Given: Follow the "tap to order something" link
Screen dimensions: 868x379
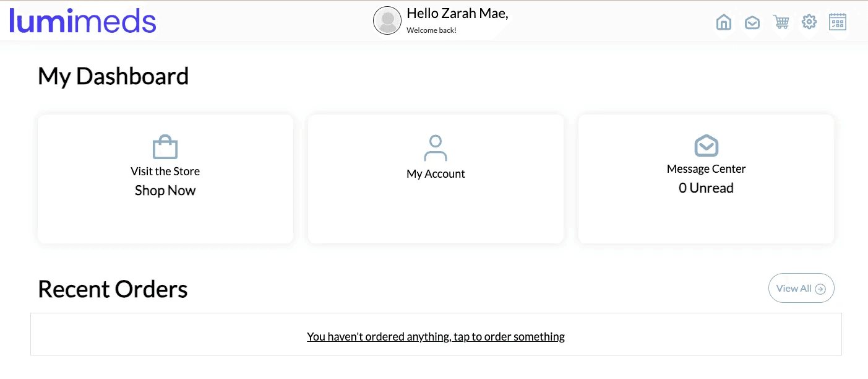Looking at the screenshot, I should tap(436, 337).
